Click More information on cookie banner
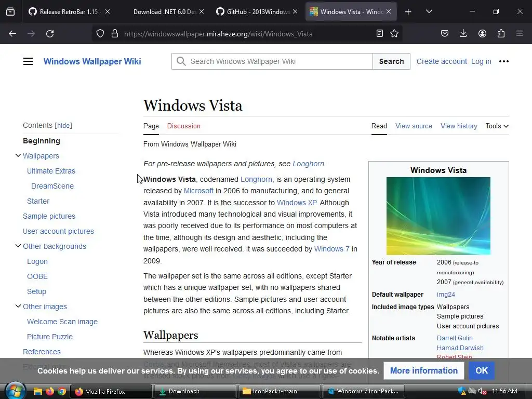 (424, 370)
